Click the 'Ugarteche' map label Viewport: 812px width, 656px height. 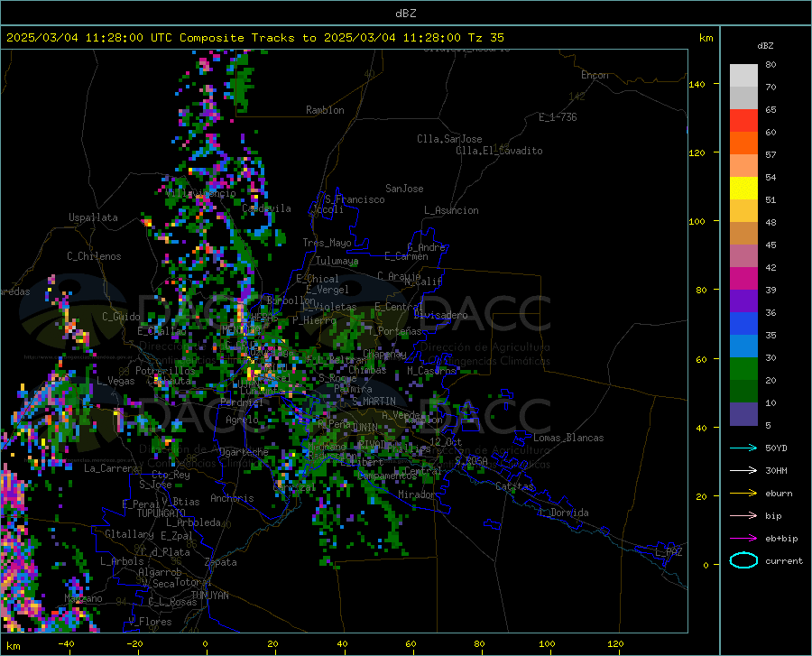244,452
